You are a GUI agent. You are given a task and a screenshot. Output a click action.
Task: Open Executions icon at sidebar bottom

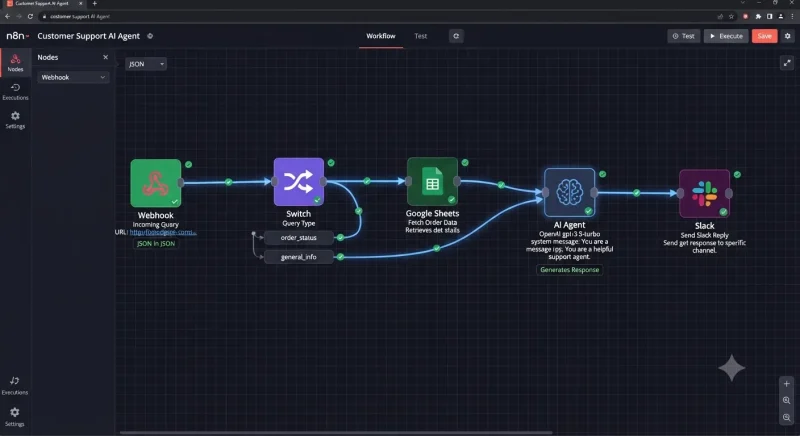click(x=14, y=386)
